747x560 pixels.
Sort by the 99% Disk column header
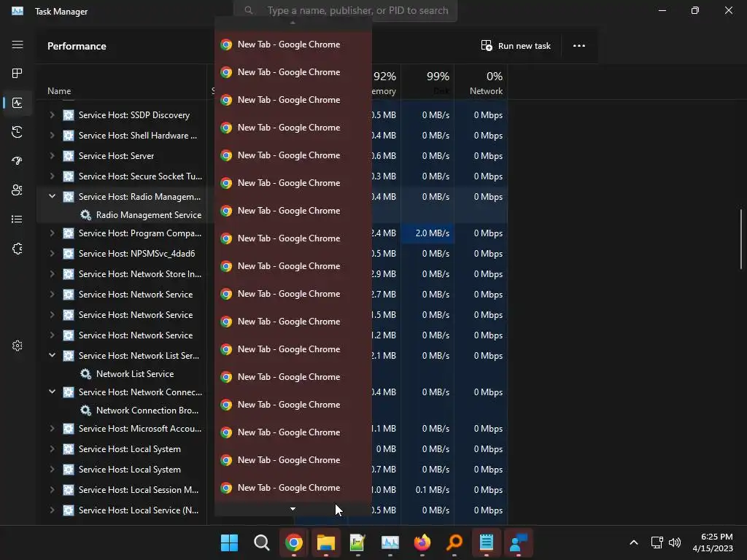[x=427, y=83]
